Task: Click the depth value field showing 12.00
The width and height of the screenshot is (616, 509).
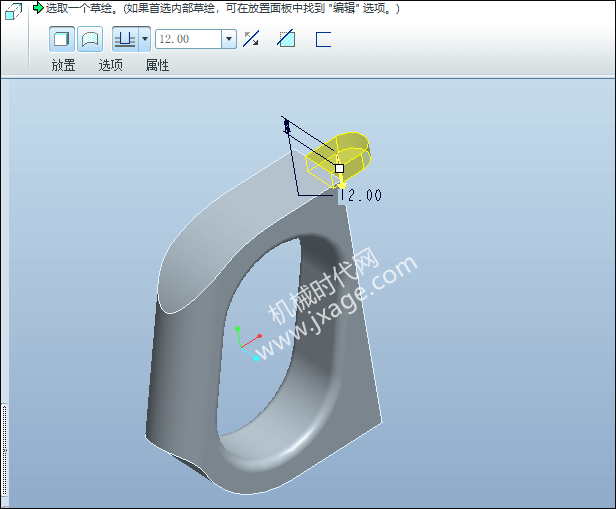Action: pos(189,39)
